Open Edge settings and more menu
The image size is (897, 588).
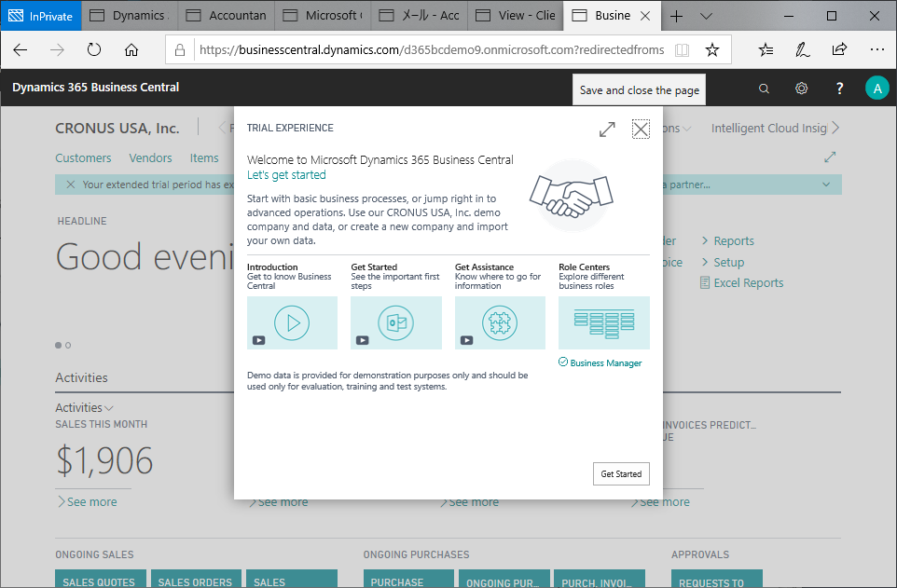877,50
